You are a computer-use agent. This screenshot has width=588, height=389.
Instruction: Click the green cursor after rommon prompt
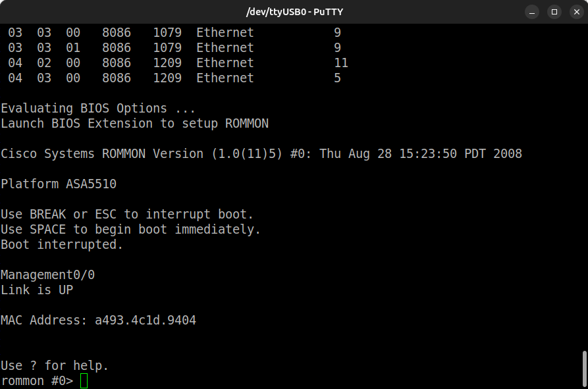point(84,381)
